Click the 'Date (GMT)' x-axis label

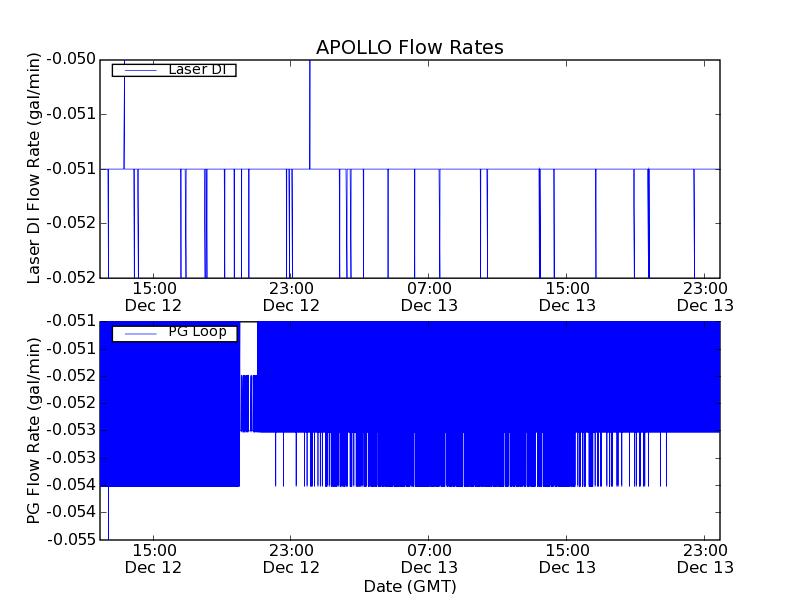[410, 587]
